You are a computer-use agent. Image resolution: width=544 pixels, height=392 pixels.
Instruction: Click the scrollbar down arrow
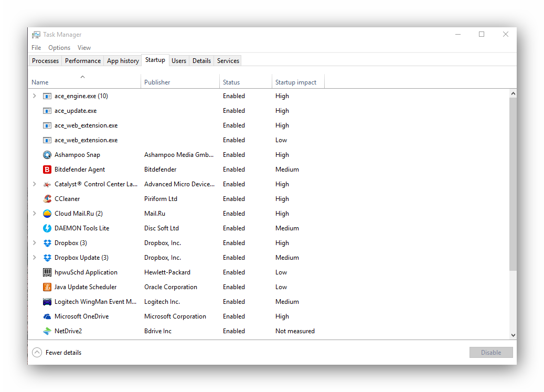point(513,335)
